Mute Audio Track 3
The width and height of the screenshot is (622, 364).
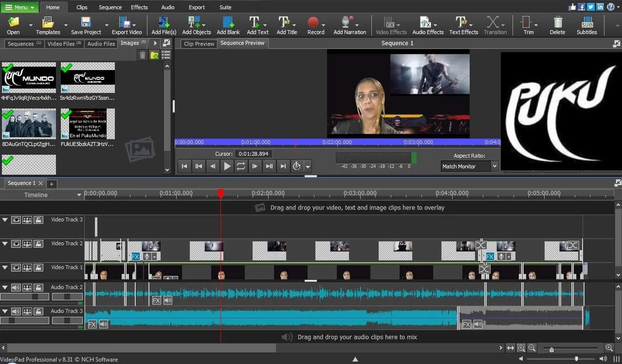(x=16, y=311)
